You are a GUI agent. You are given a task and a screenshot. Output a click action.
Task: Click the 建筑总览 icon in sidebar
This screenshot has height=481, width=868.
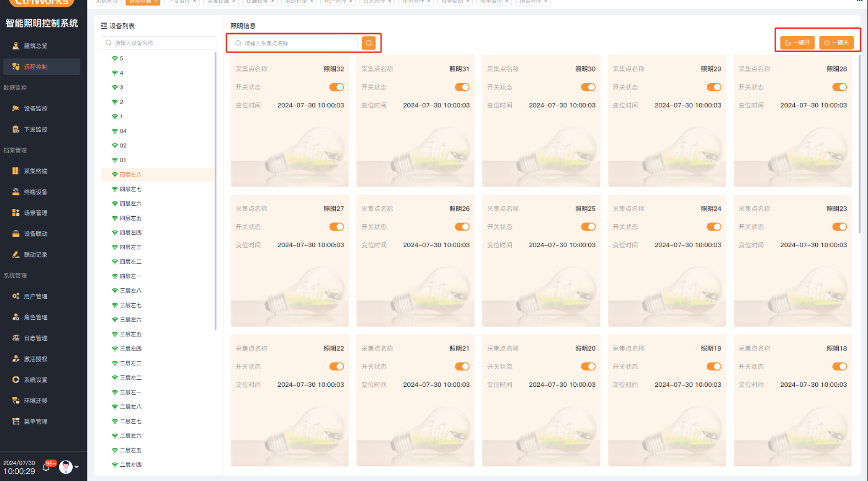16,46
